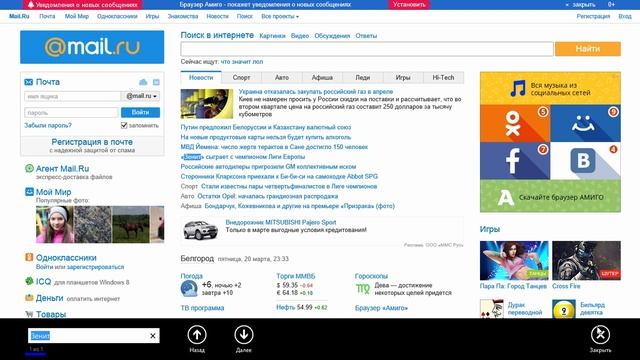Click the Bilyard nine-ball icon
The width and height of the screenshot is (640, 360).
[x=564, y=309]
